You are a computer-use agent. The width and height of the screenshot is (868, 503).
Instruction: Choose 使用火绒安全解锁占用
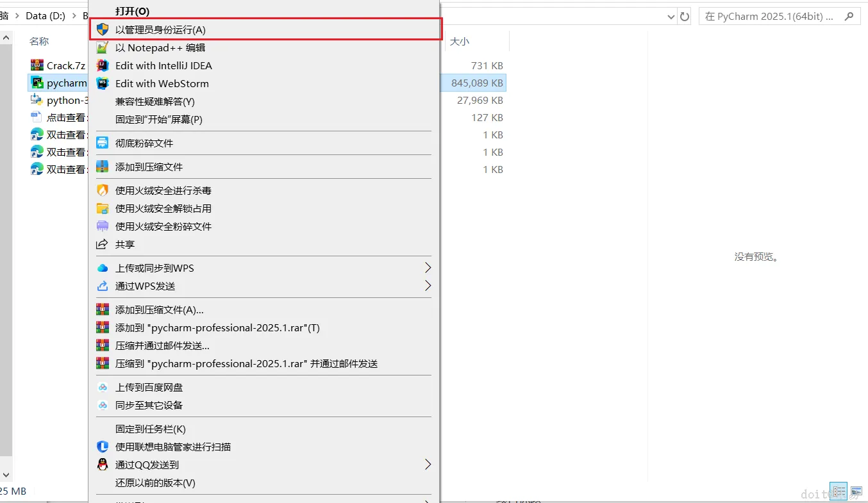coord(264,208)
